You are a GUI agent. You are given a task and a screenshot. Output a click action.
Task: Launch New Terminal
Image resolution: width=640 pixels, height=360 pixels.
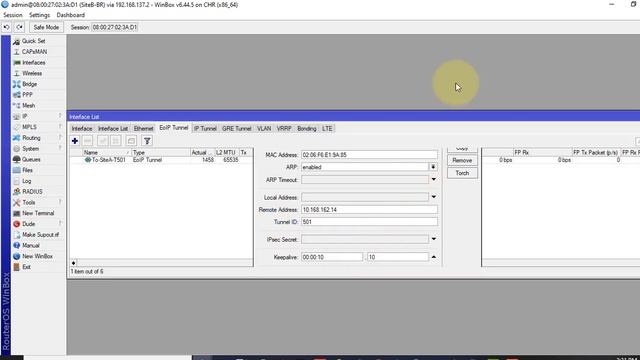(38, 213)
